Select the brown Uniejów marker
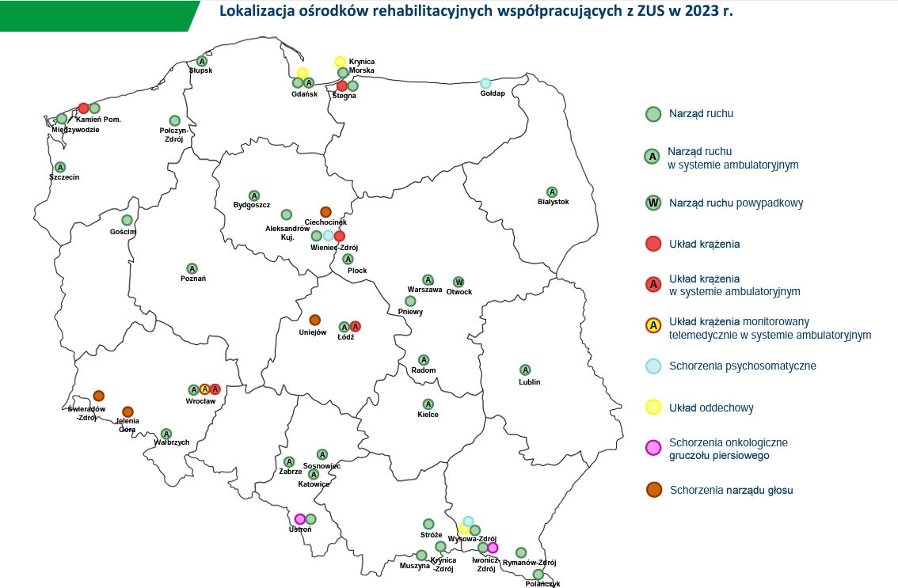This screenshot has width=898, height=588. 314,321
